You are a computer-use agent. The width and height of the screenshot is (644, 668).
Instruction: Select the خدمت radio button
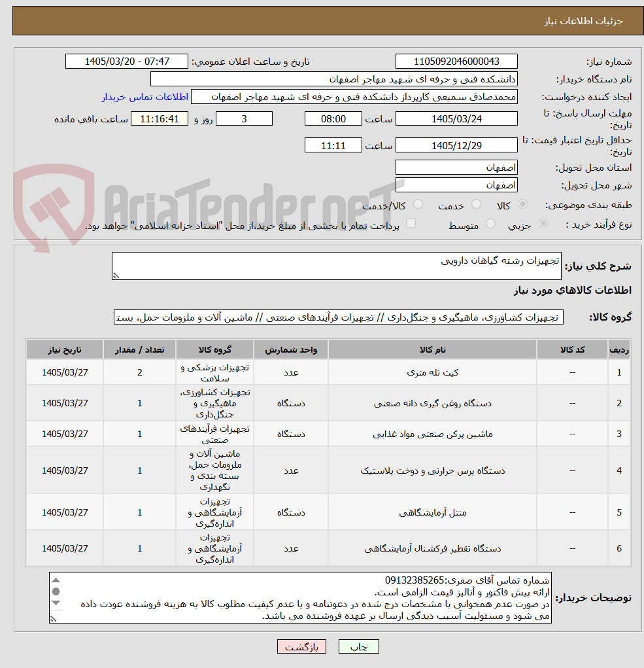(x=476, y=205)
